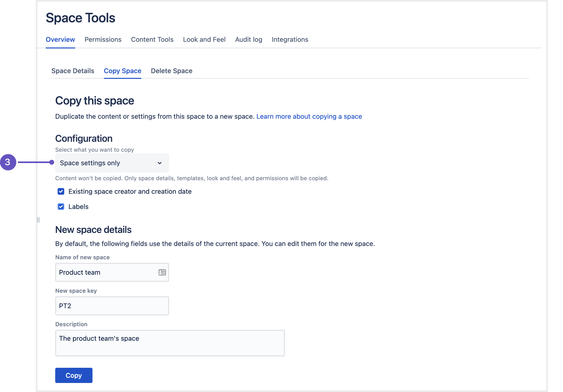Click the Content won't be copied helper text

click(192, 178)
